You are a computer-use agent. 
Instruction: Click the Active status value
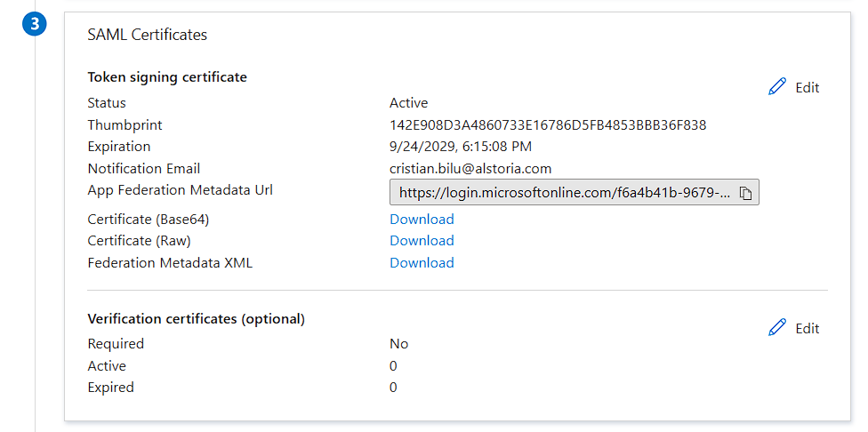[x=408, y=103]
